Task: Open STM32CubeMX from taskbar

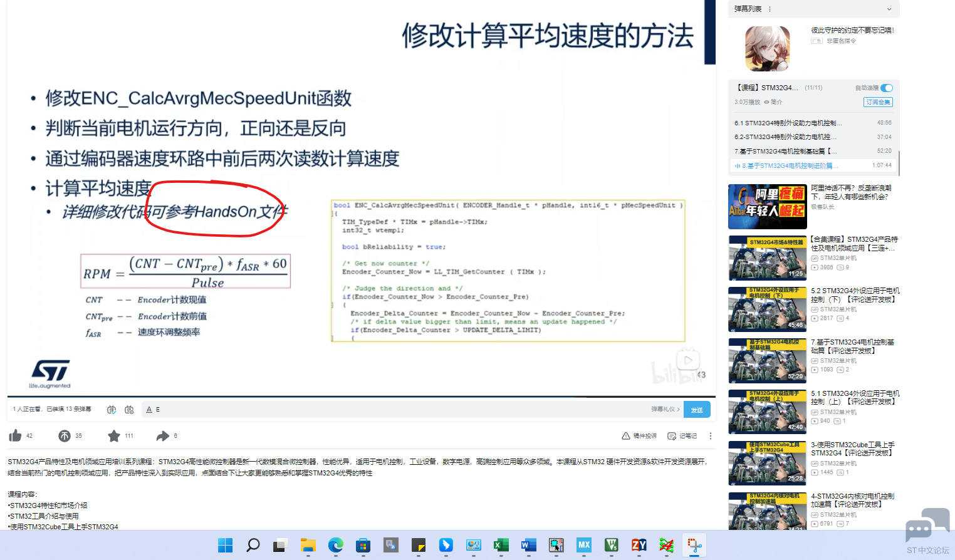Action: (x=583, y=546)
